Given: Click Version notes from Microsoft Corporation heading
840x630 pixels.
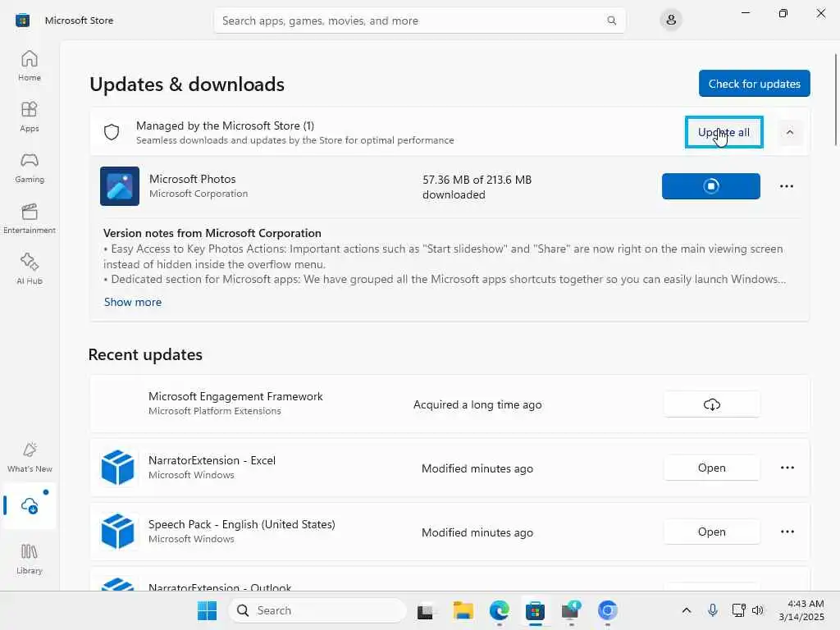Looking at the screenshot, I should (212, 233).
